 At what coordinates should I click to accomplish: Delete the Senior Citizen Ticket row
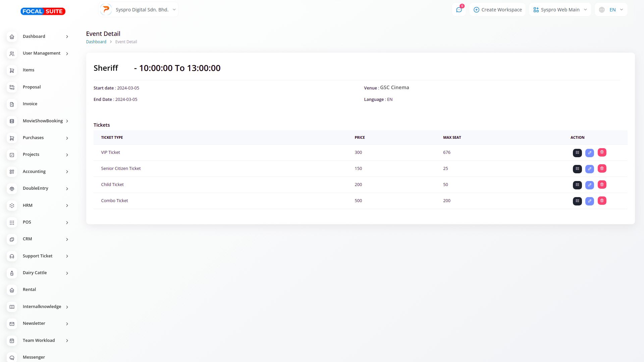pyautogui.click(x=602, y=169)
